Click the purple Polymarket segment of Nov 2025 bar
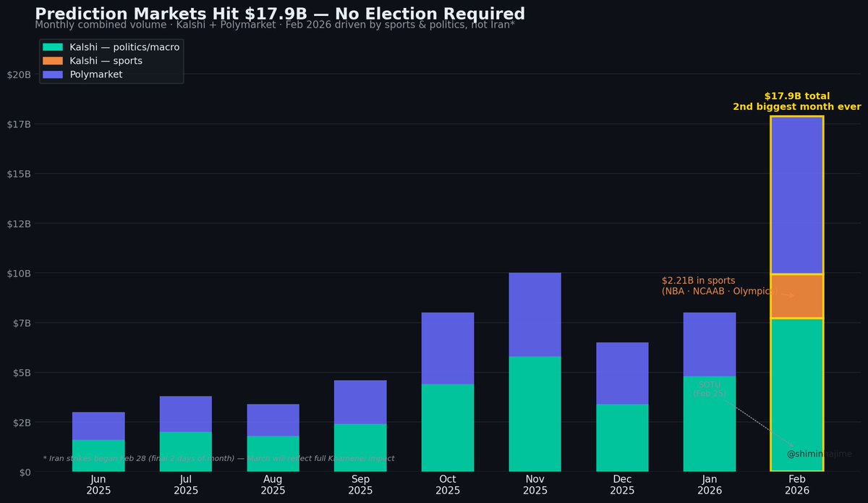 (535, 315)
